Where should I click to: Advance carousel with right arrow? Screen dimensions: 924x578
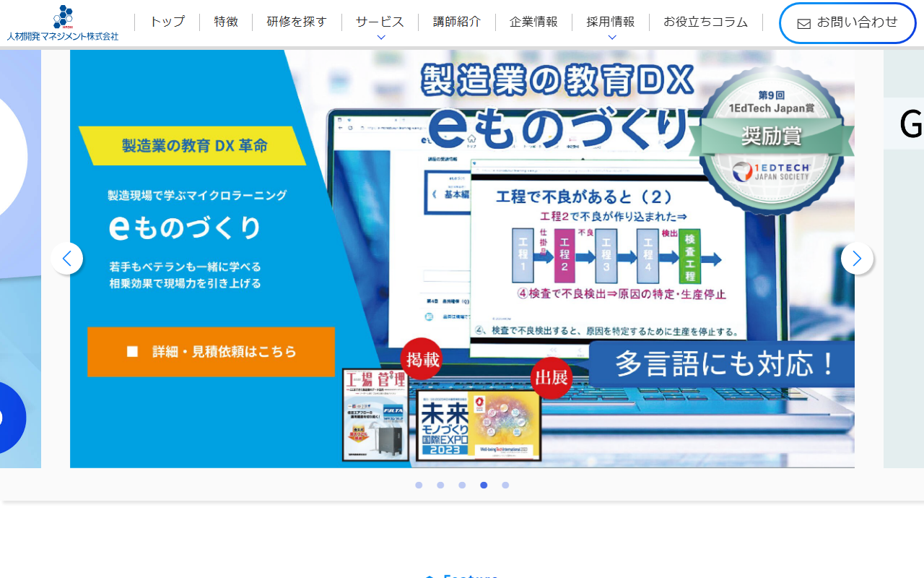[x=857, y=258]
